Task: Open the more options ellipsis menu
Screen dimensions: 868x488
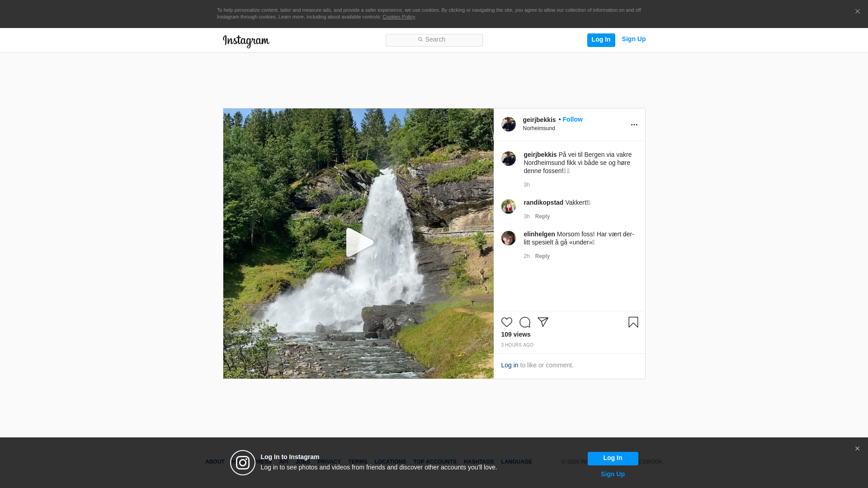Action: (634, 125)
